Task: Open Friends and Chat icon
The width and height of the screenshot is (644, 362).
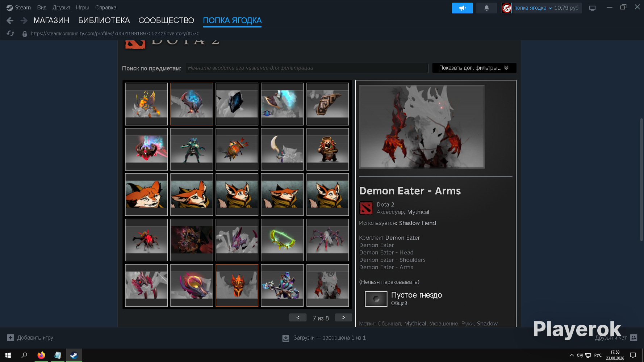Action: coord(633,338)
